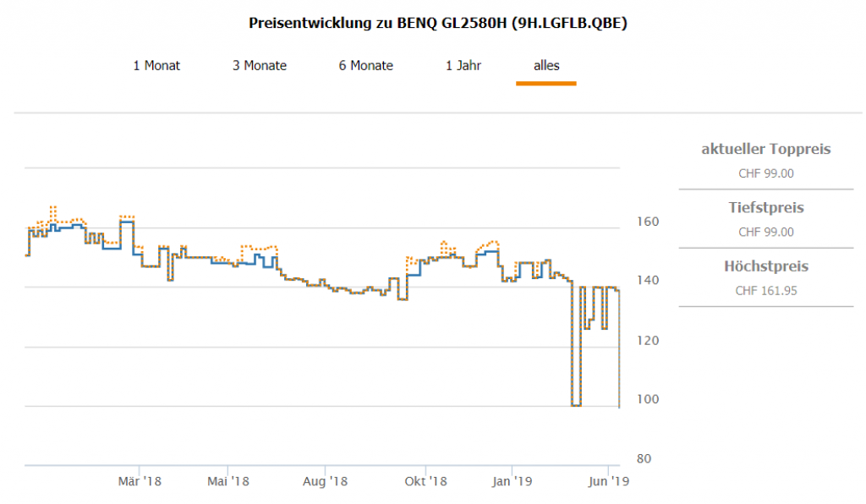866x504 pixels.
Task: Select the 3 Monate time range
Action: 260,65
